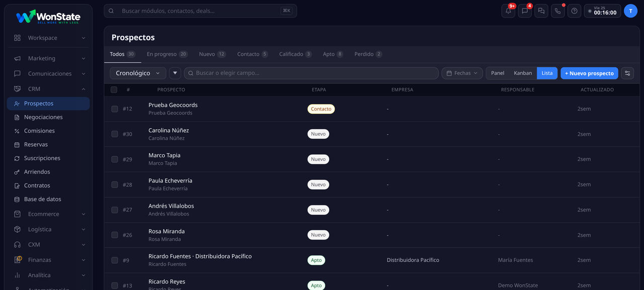644x290 pixels.
Task: Click the Nuevo prospecto button
Action: pos(589,73)
